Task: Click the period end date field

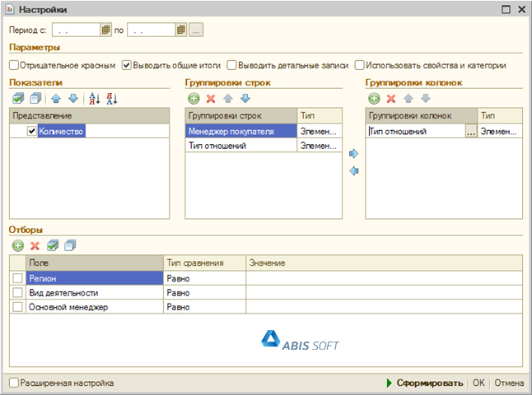Action: point(152,30)
